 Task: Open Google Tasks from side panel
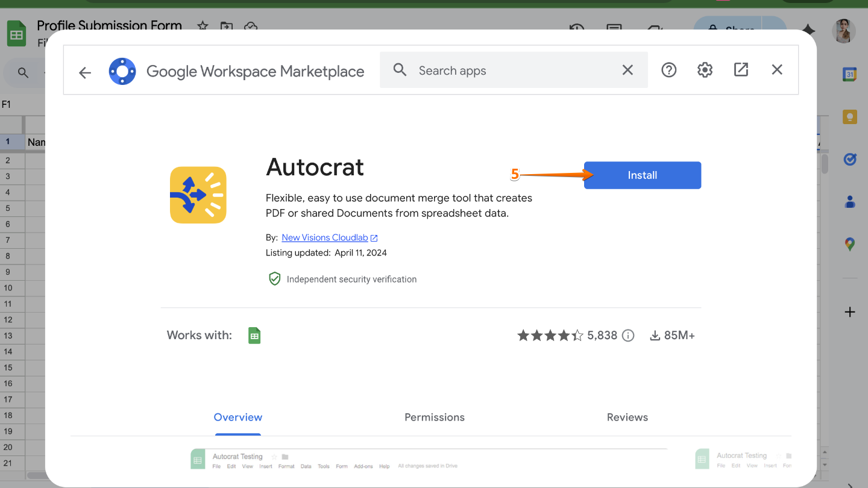pyautogui.click(x=850, y=159)
